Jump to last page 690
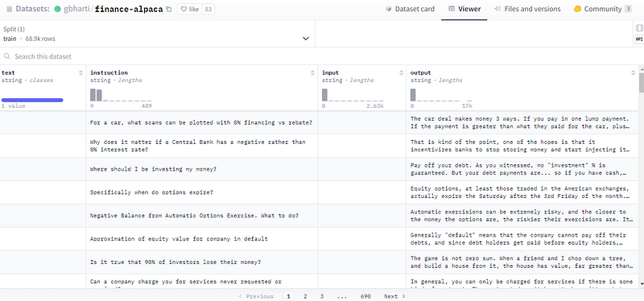The width and height of the screenshot is (644, 301). point(365,296)
